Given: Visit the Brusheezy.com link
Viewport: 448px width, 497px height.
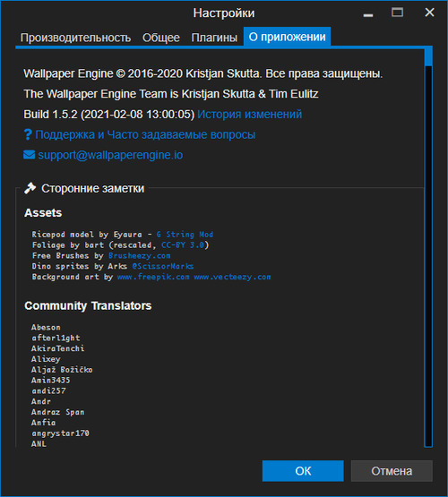Looking at the screenshot, I should 140,256.
